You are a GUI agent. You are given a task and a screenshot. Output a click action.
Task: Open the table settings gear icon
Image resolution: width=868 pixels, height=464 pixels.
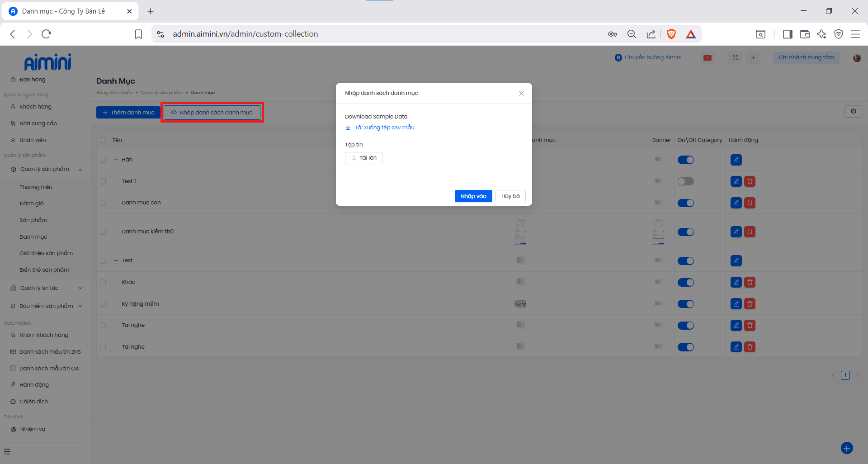pyautogui.click(x=853, y=111)
